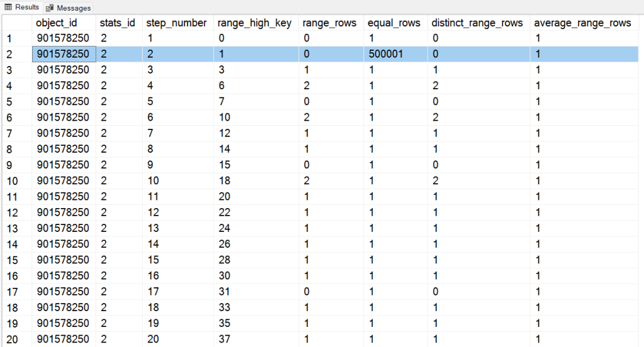Click the highlighted object_id cell in row 2
This screenshot has width=644, height=347.
point(64,54)
